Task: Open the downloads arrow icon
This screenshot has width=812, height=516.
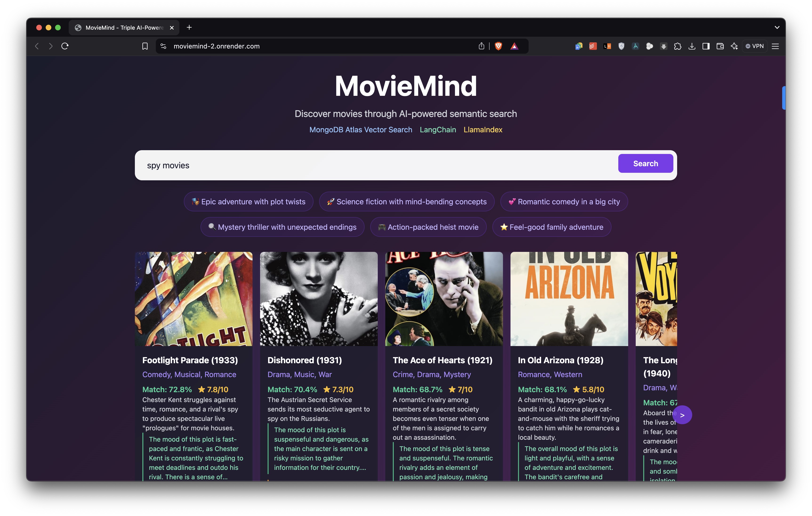Action: tap(692, 46)
